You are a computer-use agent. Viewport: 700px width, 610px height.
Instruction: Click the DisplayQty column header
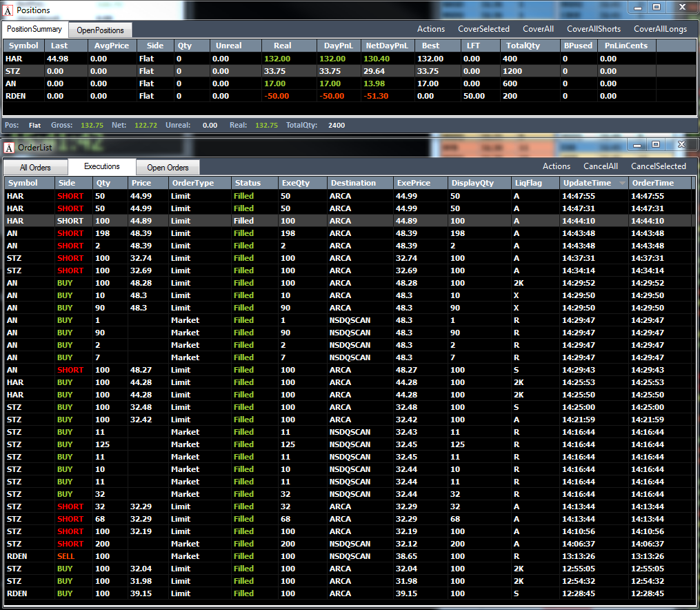(x=480, y=183)
